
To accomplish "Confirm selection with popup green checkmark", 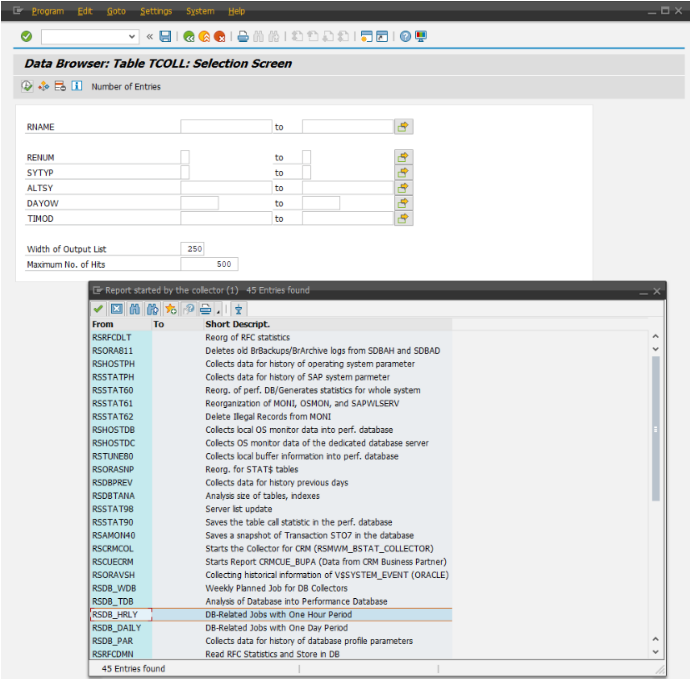I will (x=99, y=309).
